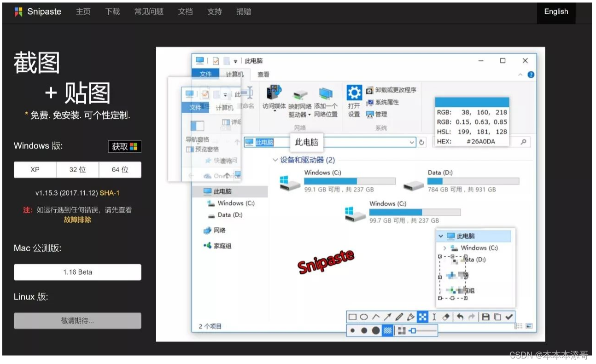
Task: Switch site language to English
Action: pos(556,12)
